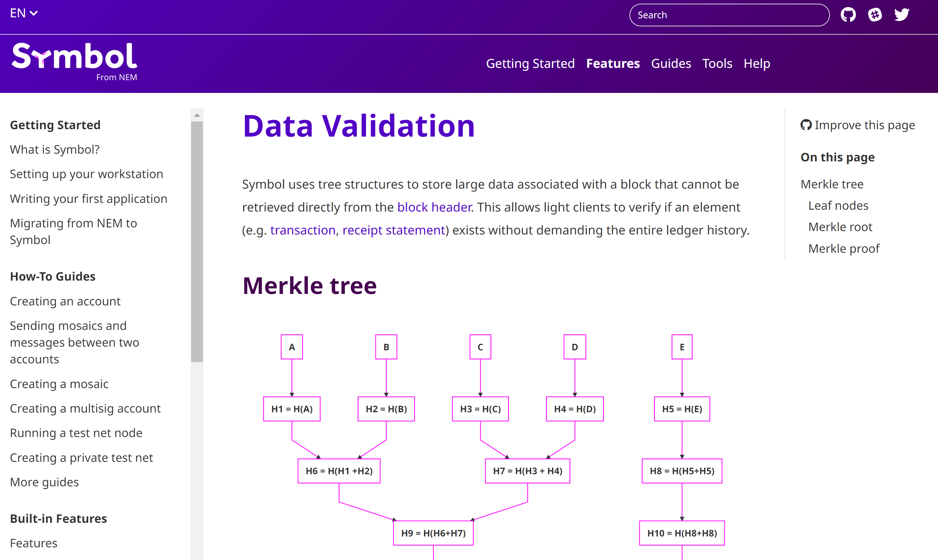
Task: Click the H6 = H(H1 +H2) box
Action: 339,471
